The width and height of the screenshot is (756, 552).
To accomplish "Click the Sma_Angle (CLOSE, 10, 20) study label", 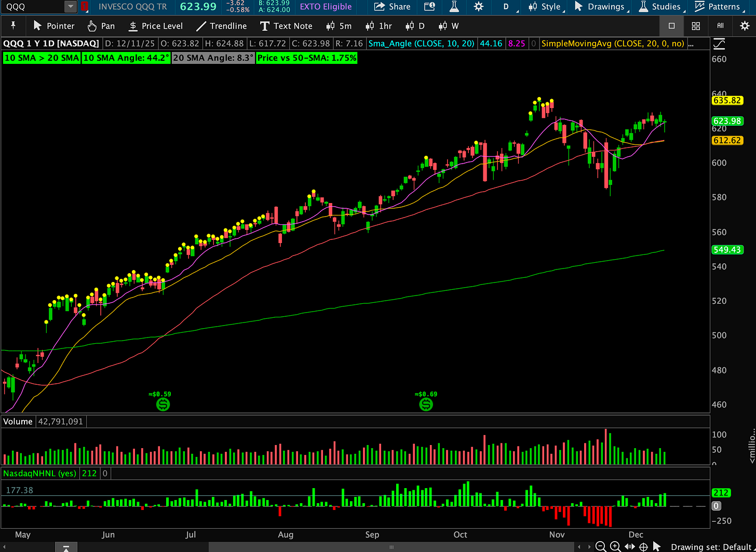I will [421, 44].
